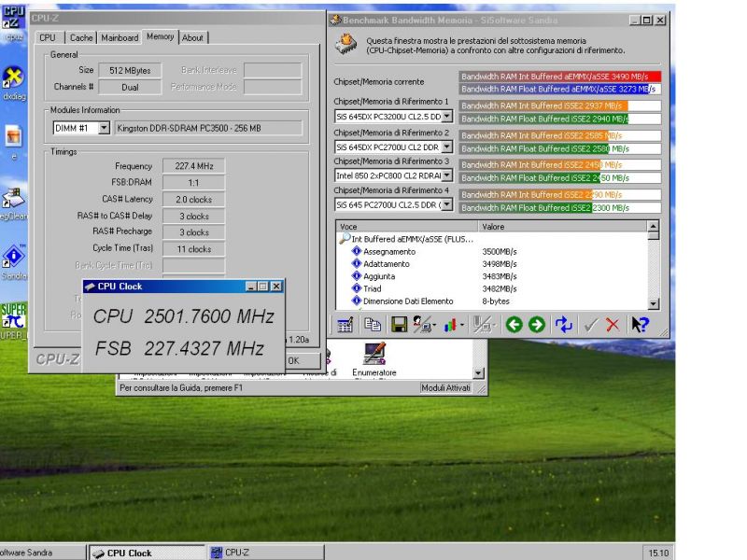Image resolution: width=747 pixels, height=560 pixels.
Task: Click the Triad row info icon
Action: click(357, 288)
